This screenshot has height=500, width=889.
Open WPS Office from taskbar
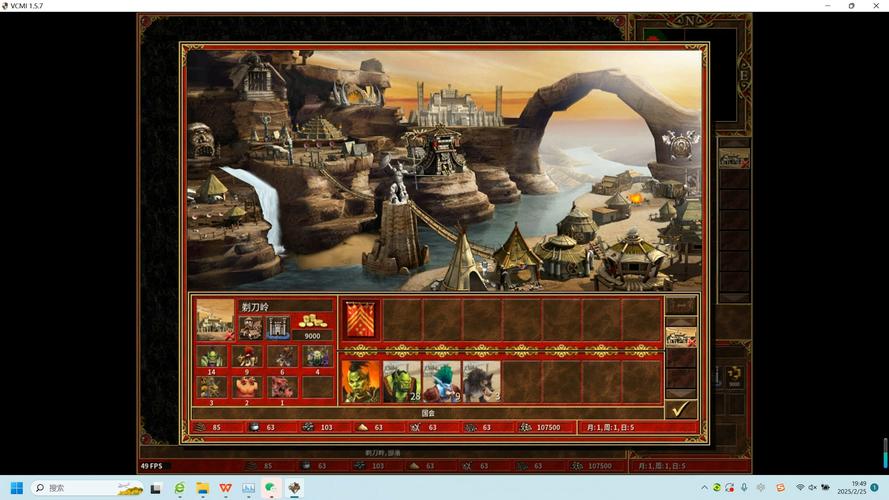[226, 488]
